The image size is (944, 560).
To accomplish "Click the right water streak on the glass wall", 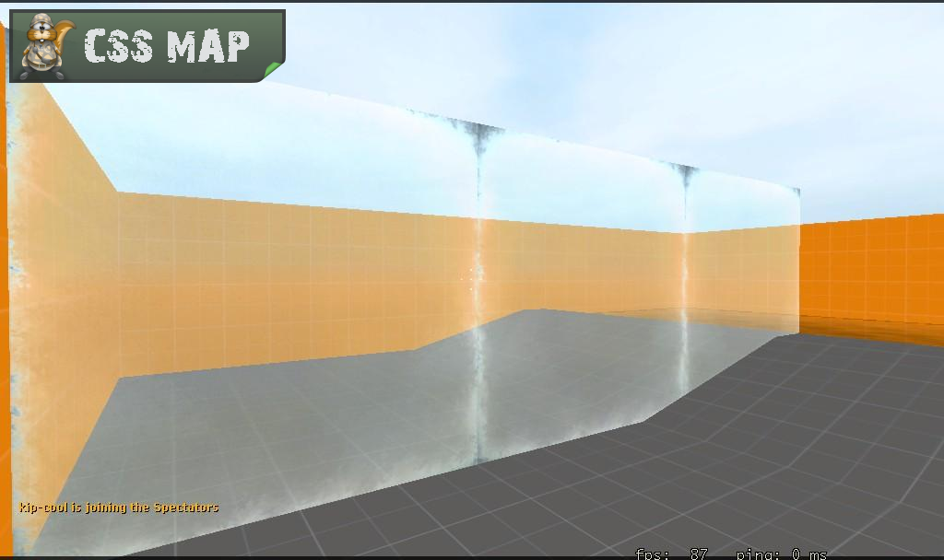I will point(685,276).
